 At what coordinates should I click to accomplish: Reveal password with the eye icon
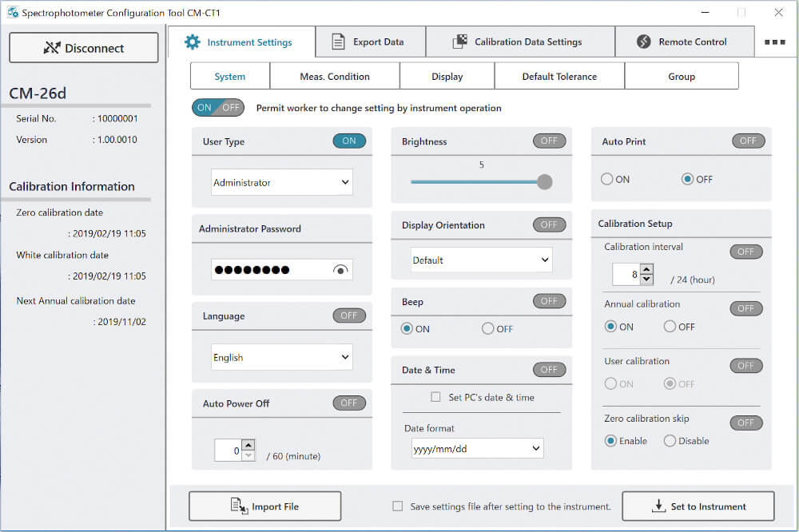(x=340, y=270)
